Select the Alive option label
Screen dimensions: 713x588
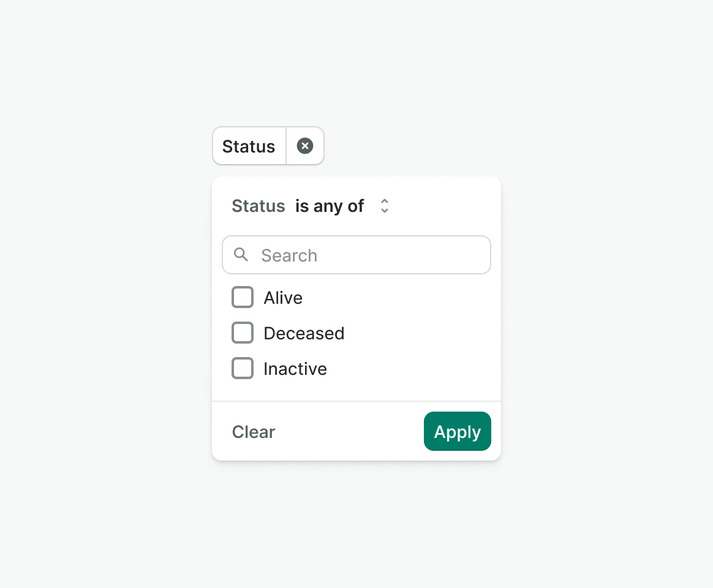click(x=283, y=298)
